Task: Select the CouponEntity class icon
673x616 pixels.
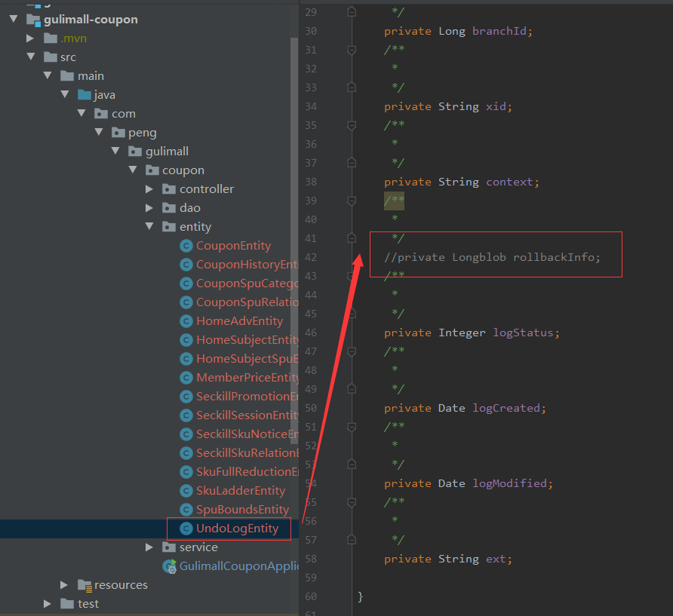Action: click(x=186, y=246)
